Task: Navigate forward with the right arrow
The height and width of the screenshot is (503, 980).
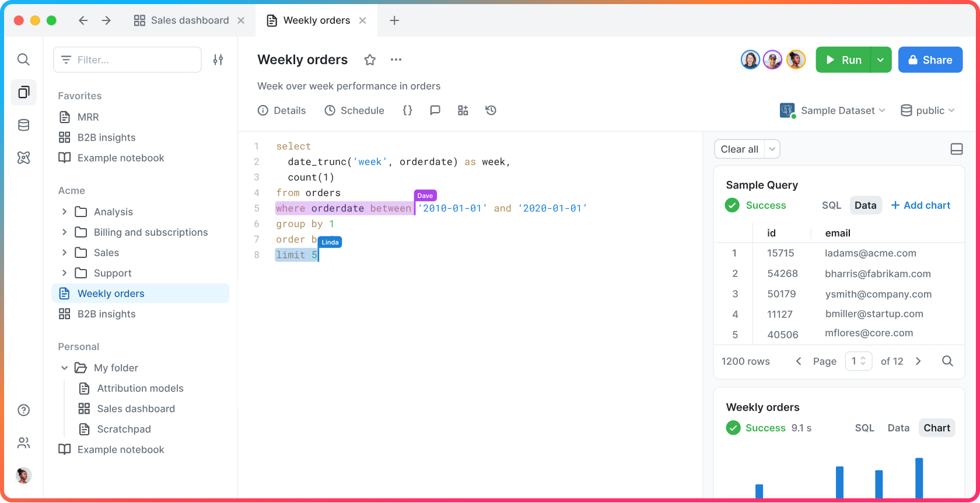Action: 106,20
